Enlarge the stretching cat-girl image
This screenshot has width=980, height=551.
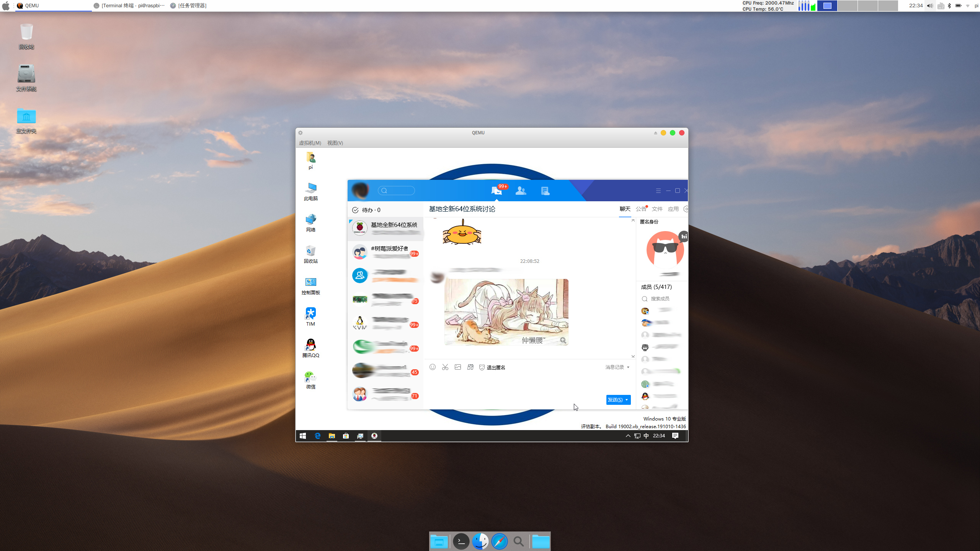pos(563,340)
